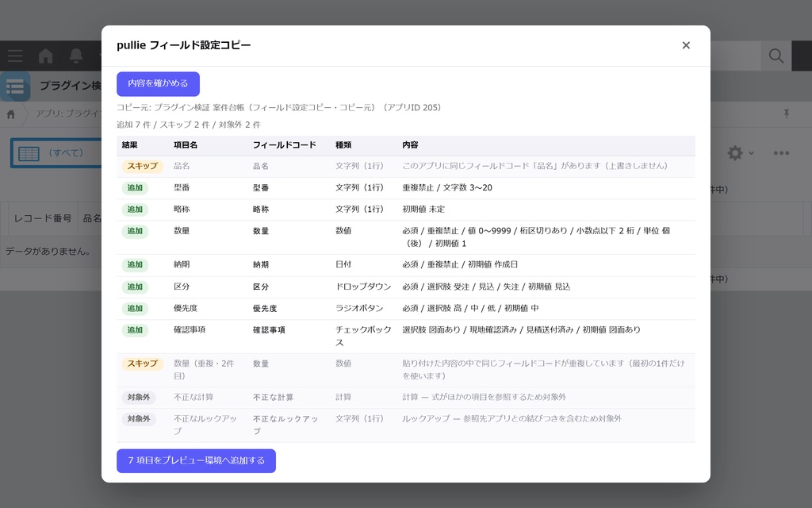The image size is (812, 508).
Task: Click 必須 / 重複禁止 / 初期値 作成日 cell
Action: point(460,265)
